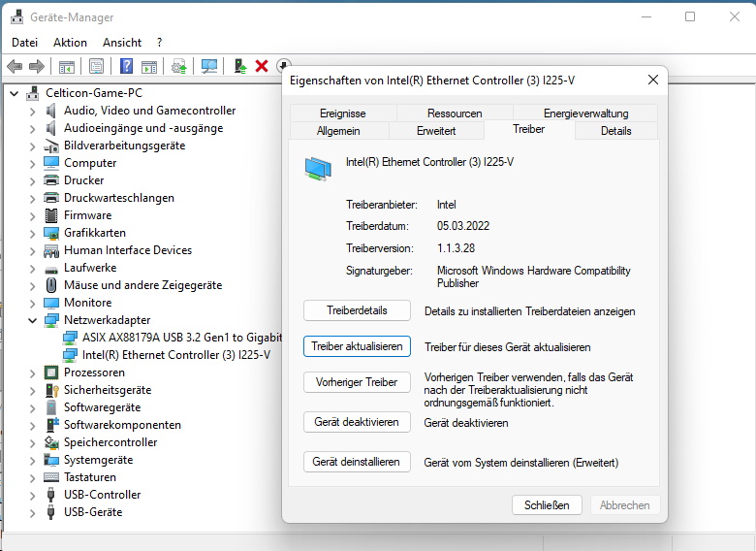Image resolution: width=756 pixels, height=551 pixels.
Task: Open the Datei menu
Action: [x=24, y=43]
